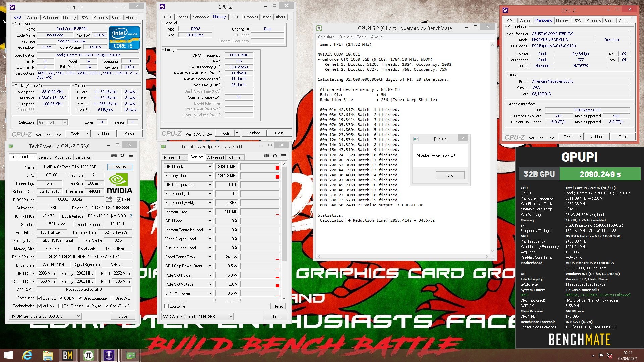
Task: Click Reset in GPU-Z Sensors window
Action: point(278,306)
